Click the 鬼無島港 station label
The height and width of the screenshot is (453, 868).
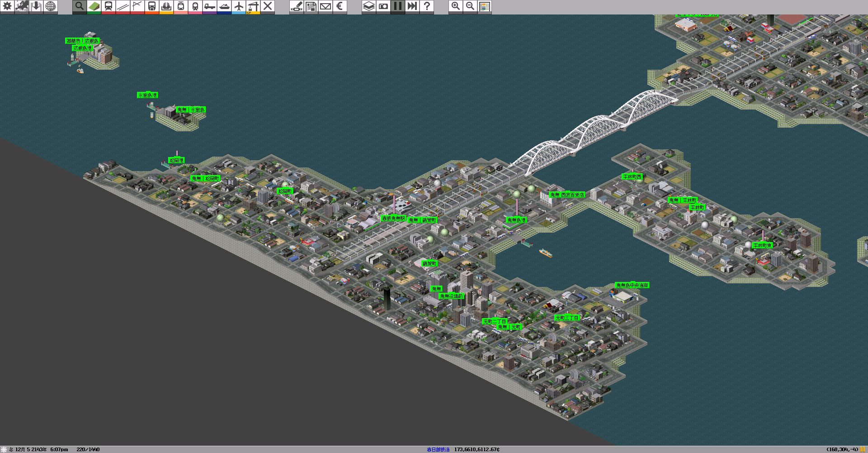(516, 220)
